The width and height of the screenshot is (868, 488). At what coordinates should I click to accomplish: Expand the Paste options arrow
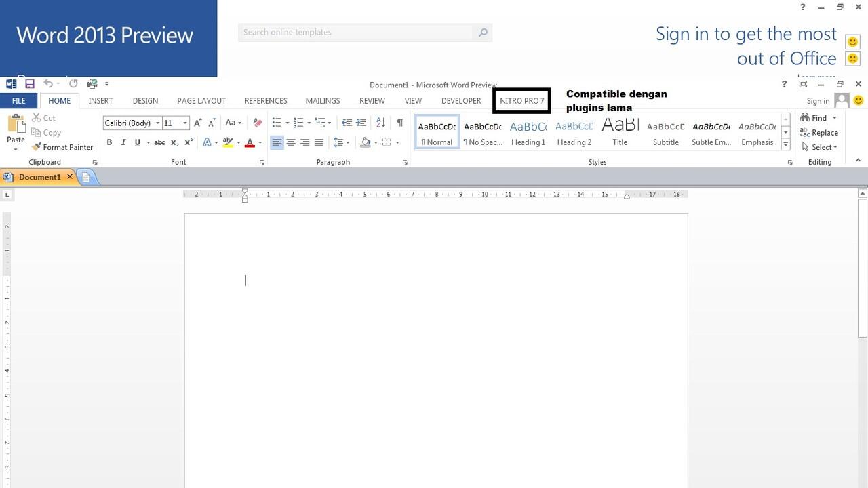[16, 149]
